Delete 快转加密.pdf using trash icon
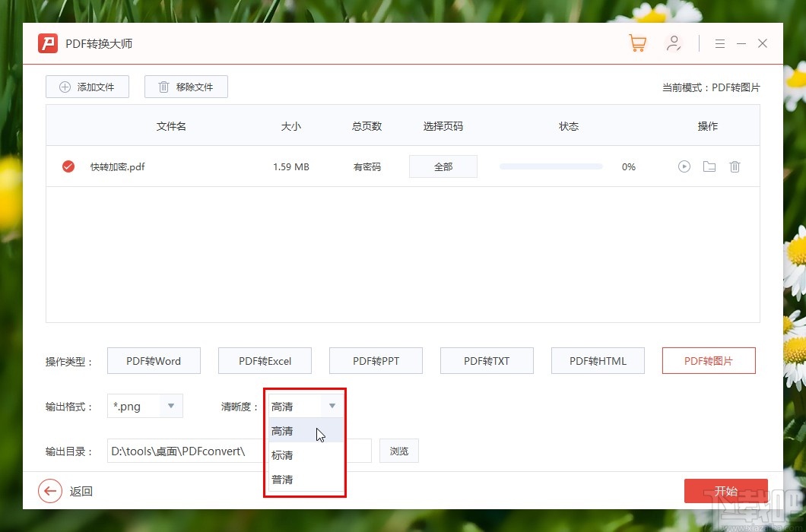 coord(735,166)
